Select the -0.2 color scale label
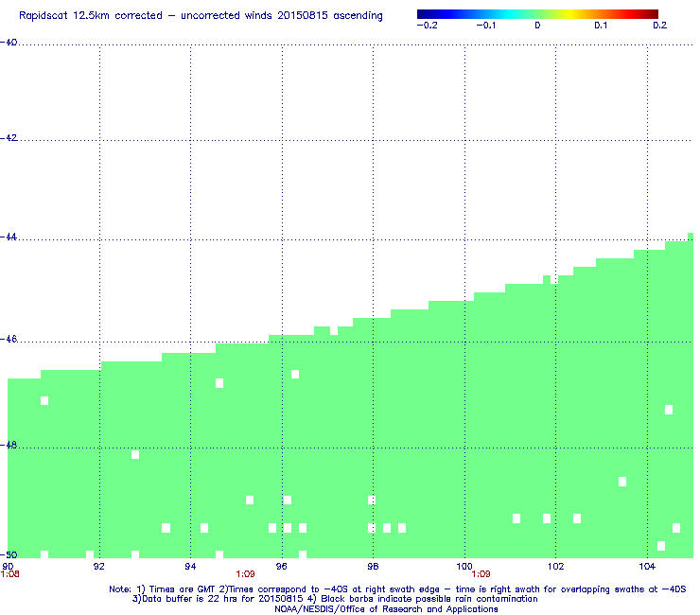700x615 pixels. 428,26
